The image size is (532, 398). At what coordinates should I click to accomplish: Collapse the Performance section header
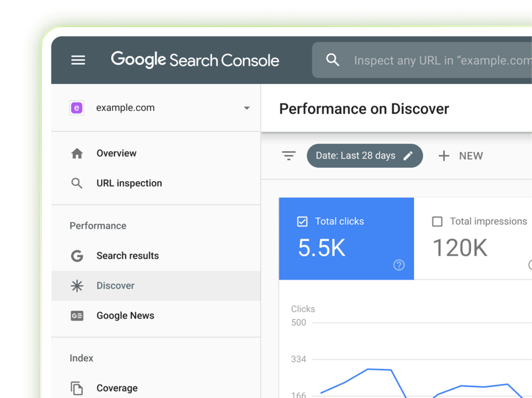(98, 226)
